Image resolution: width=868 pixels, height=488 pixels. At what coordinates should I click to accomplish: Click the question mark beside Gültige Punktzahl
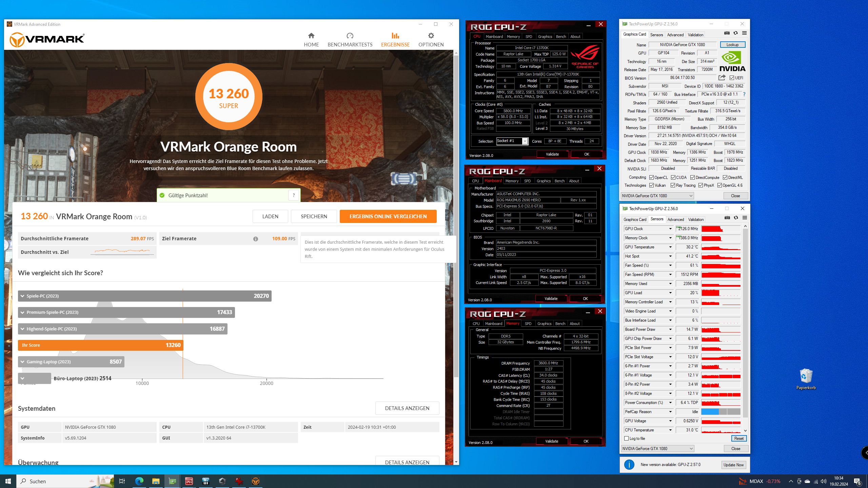tap(294, 195)
